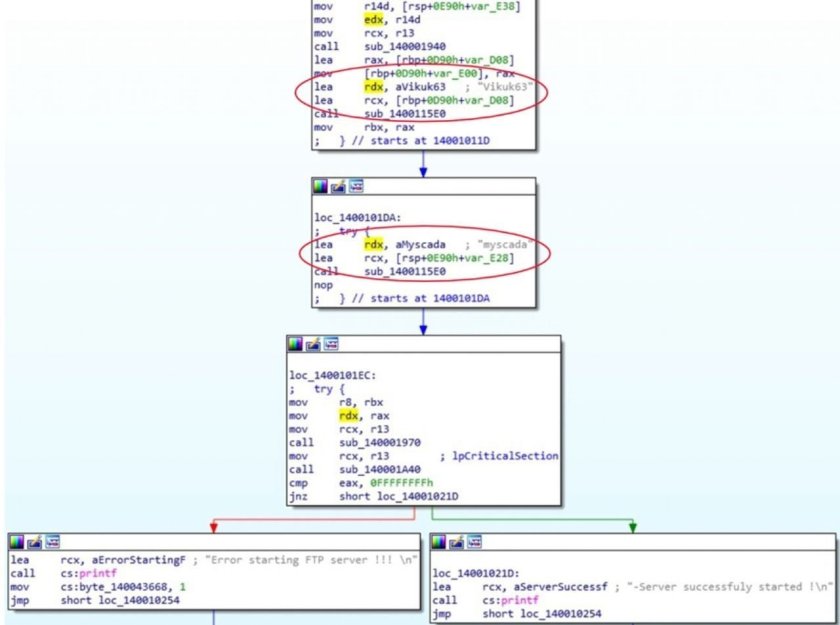Click third header icon on loc_14001021D block
Viewport: 840px width, 625px height.
pos(475,542)
